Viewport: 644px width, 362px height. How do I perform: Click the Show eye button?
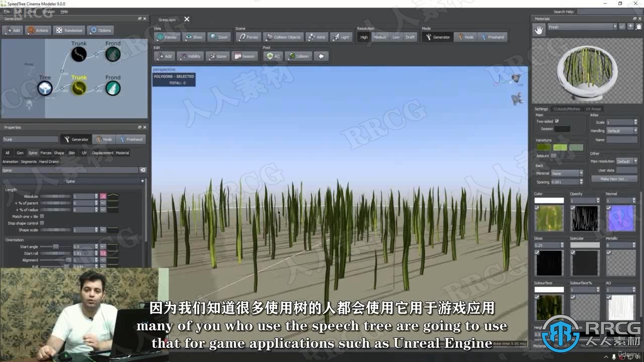[193, 37]
